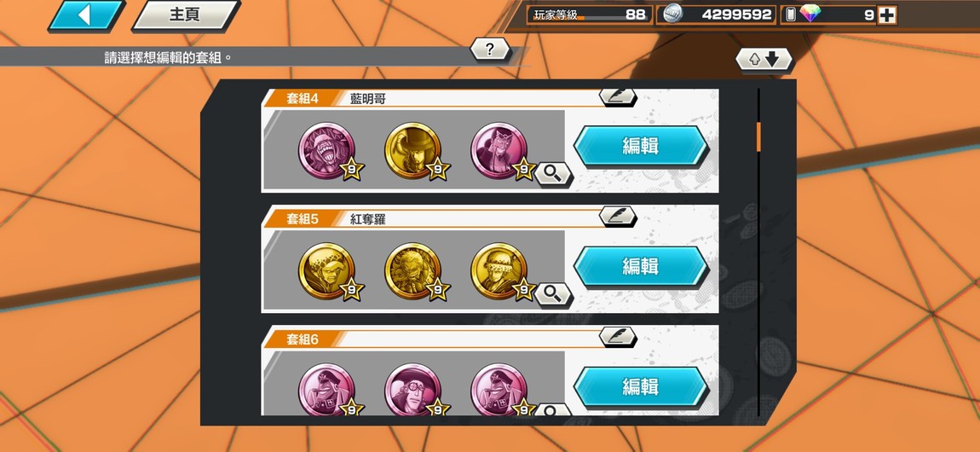Screen dimensions: 980x452
Task: Rename 套組5 with the feather pen icon
Action: [618, 216]
